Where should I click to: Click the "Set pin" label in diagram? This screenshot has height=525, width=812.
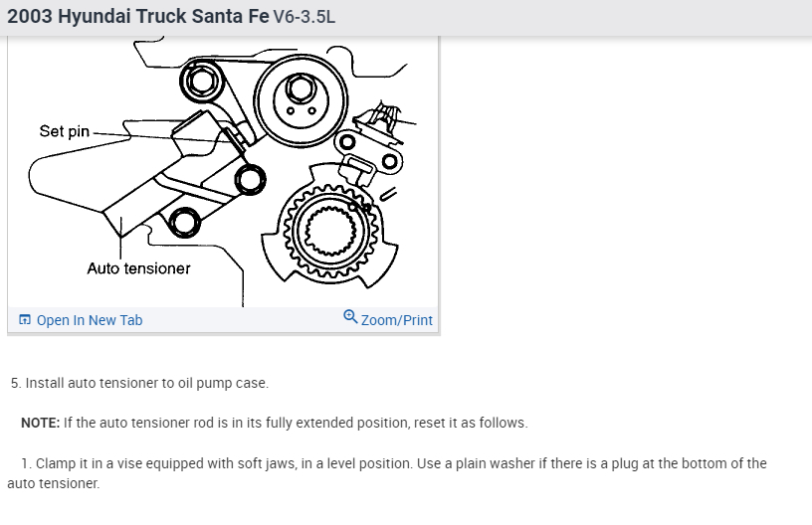point(65,130)
